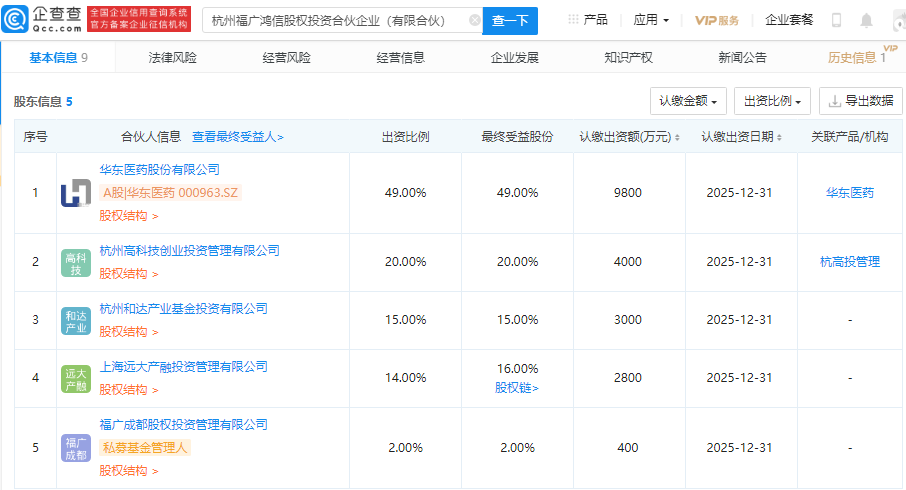Open 杭州和达产业基金投资有限公司 link
Image resolution: width=906 pixels, height=490 pixels.
point(183,309)
